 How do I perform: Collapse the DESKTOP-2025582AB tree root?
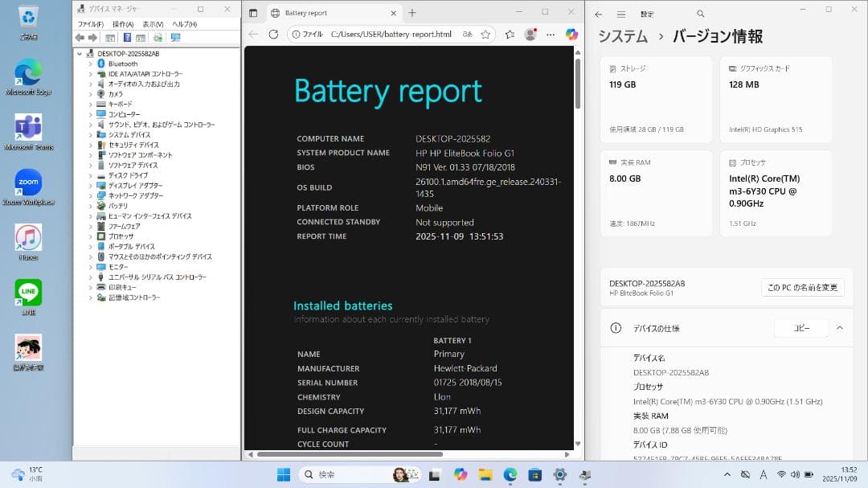tap(78, 53)
